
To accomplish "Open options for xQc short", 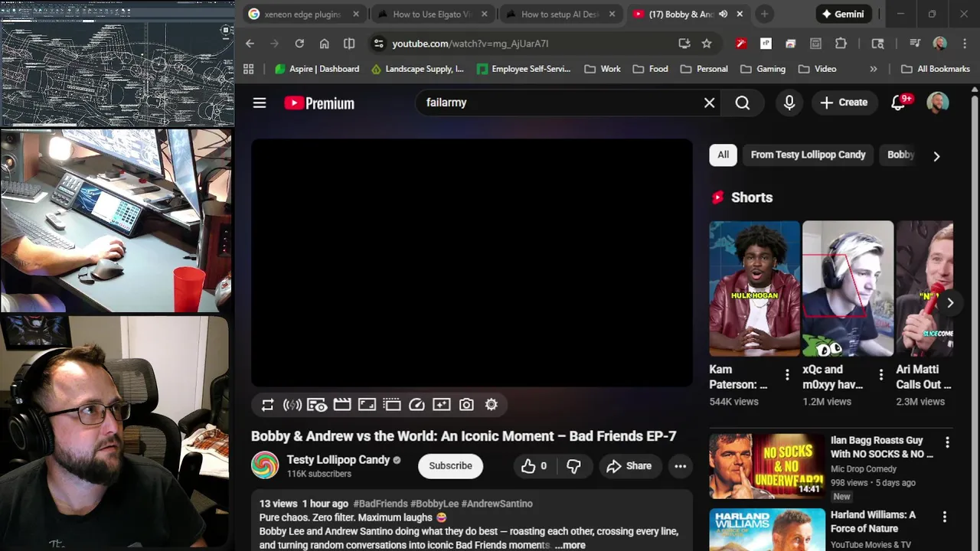I will pos(880,375).
